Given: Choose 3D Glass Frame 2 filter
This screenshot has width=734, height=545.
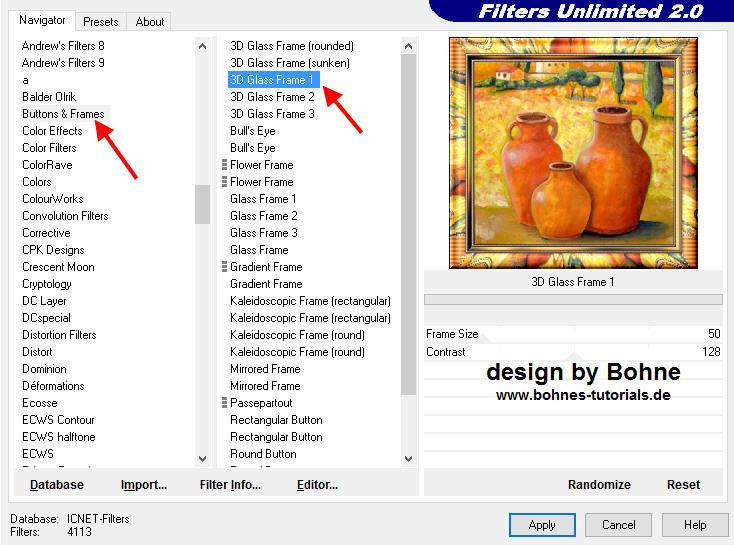Looking at the screenshot, I should [x=272, y=97].
